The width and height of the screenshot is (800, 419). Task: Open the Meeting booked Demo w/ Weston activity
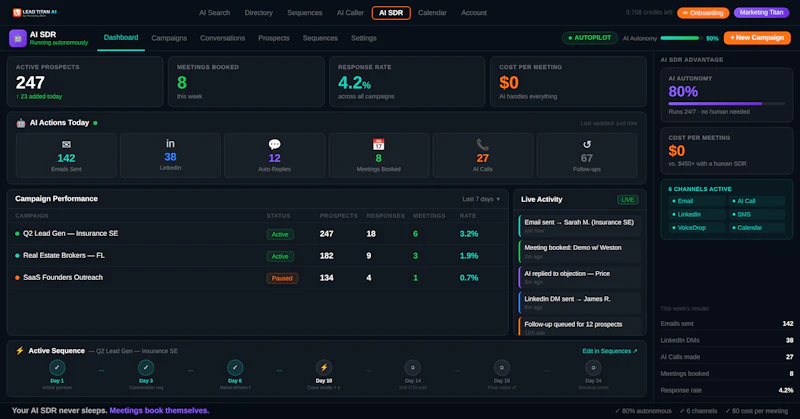point(580,251)
